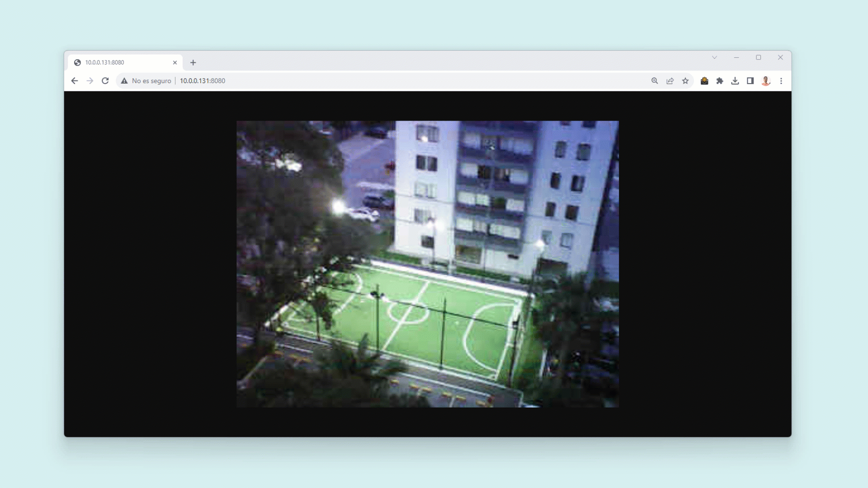
Task: Toggle the bookmark star for this page
Action: [x=685, y=81]
